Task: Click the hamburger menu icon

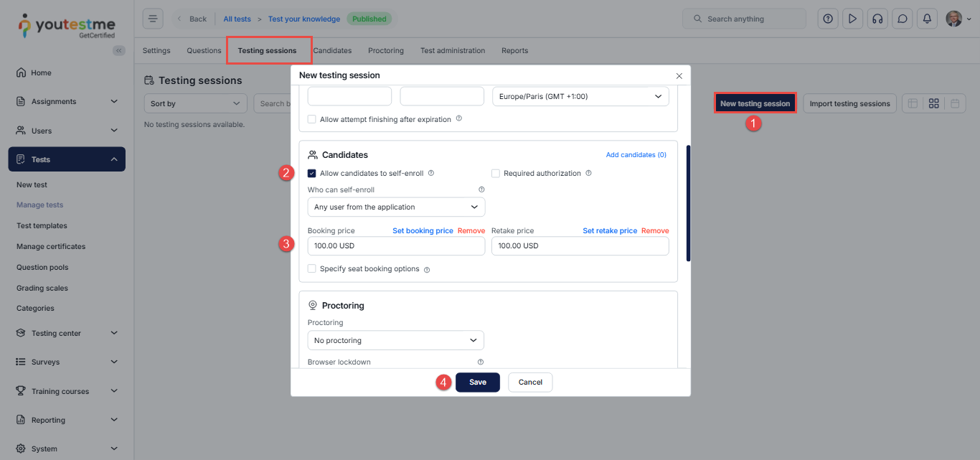Action: (153, 19)
